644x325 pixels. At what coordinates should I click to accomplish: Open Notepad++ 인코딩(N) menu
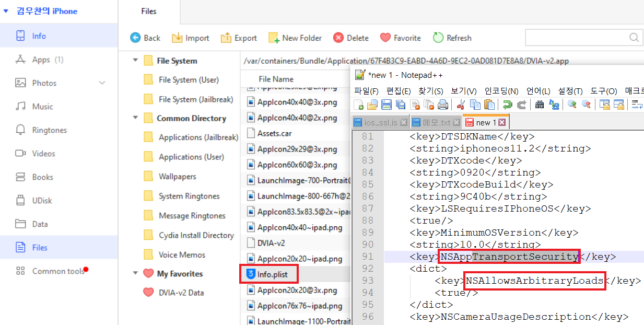[x=501, y=90]
